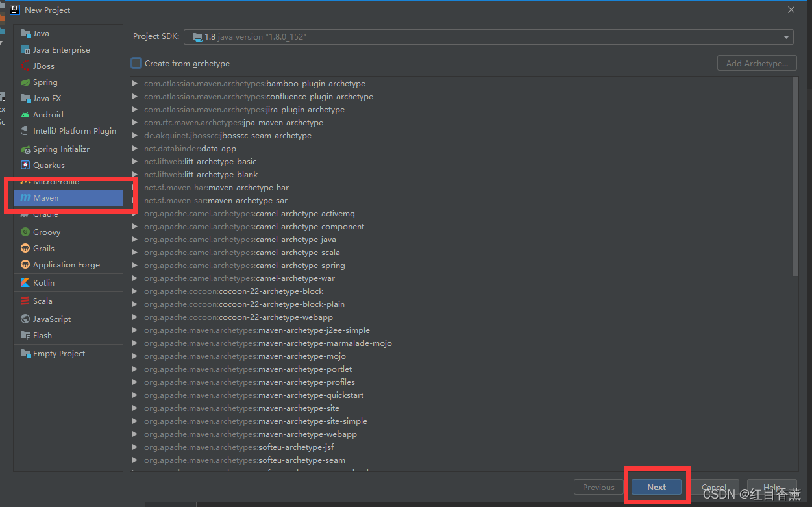This screenshot has width=812, height=507.
Task: Select cocoon-22-archetype-block-plain row
Action: pyautogui.click(x=461, y=304)
